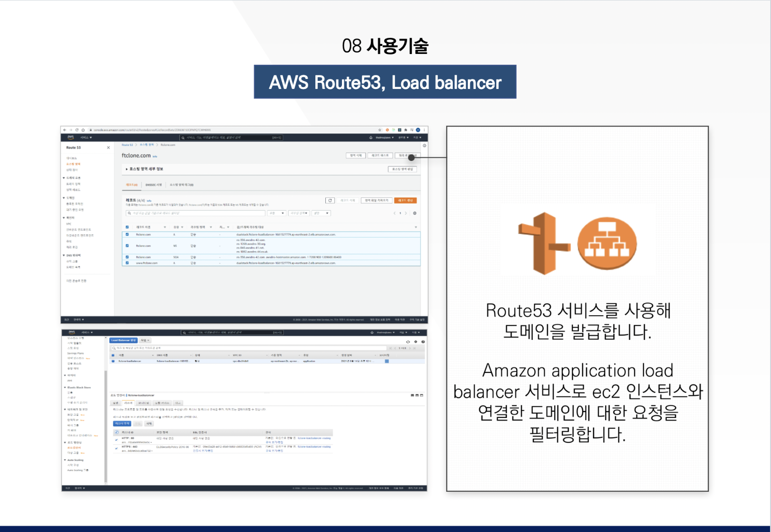Viewport: 771px width, 532px height.
Task: Click a split-view layout icon in the load balancer details pane
Action: coord(418,395)
